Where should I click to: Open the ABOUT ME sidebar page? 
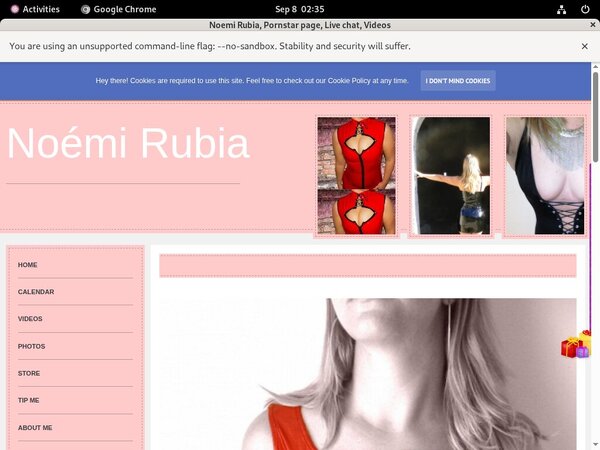[35, 427]
